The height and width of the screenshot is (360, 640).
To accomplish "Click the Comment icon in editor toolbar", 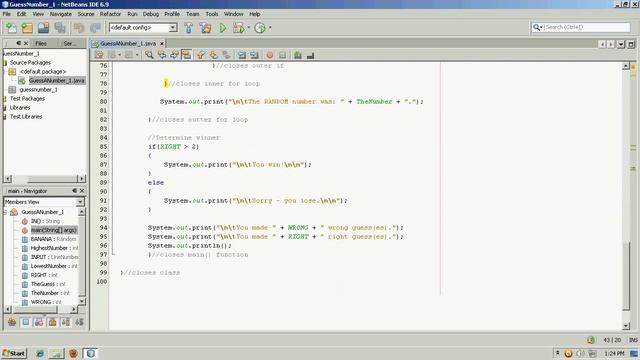I will tap(298, 55).
